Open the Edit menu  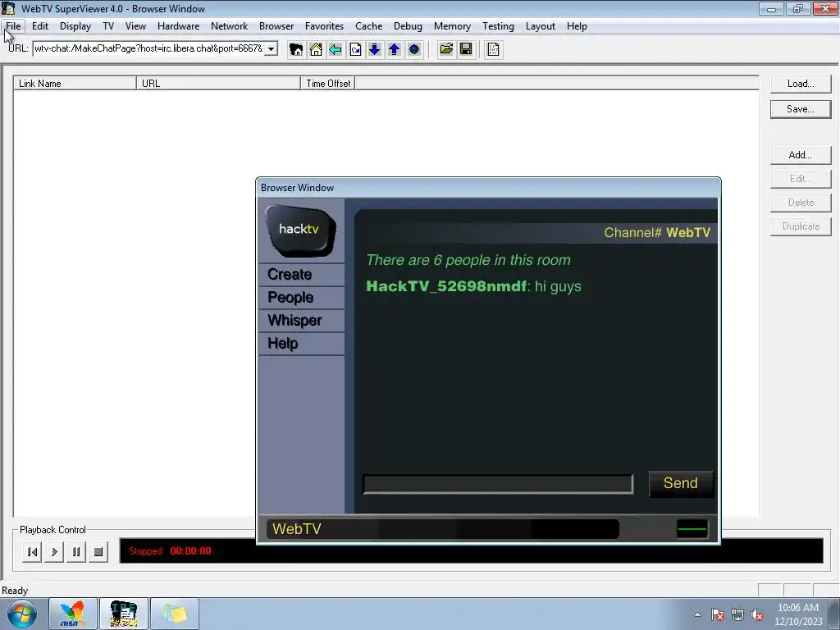pos(40,26)
